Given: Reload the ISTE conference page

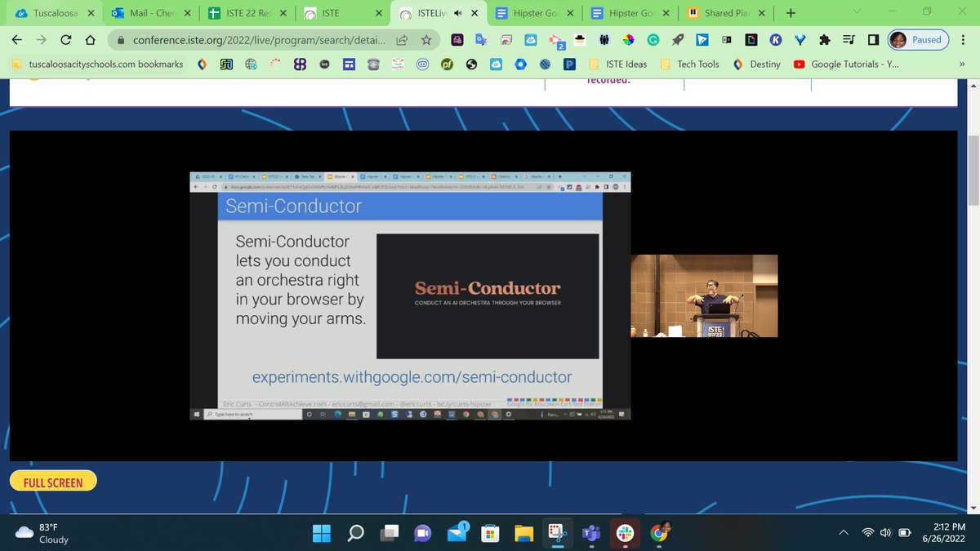Looking at the screenshot, I should [x=66, y=39].
